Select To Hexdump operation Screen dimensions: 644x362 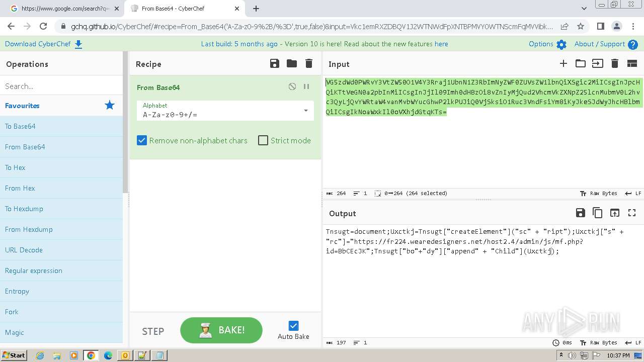pyautogui.click(x=61, y=209)
